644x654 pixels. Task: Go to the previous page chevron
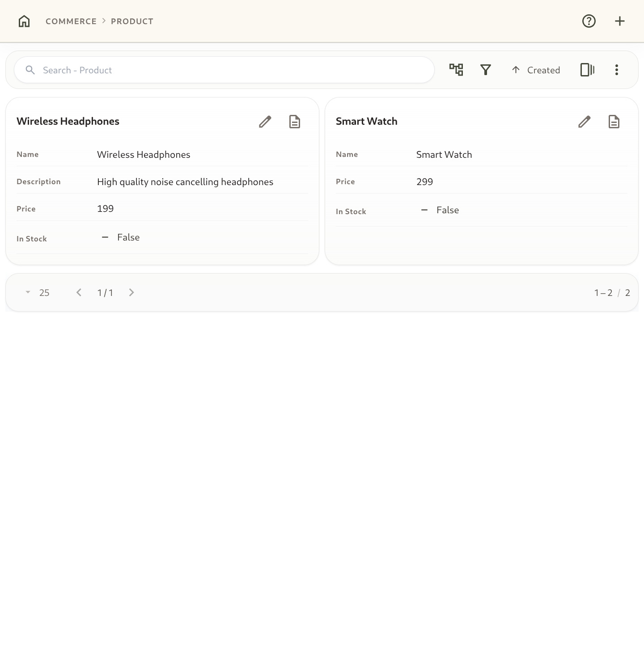pyautogui.click(x=79, y=292)
